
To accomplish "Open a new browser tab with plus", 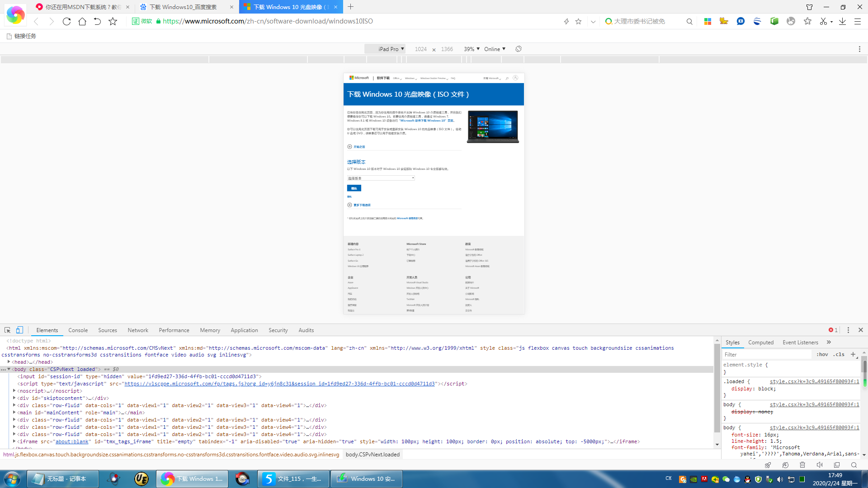I will point(351,7).
